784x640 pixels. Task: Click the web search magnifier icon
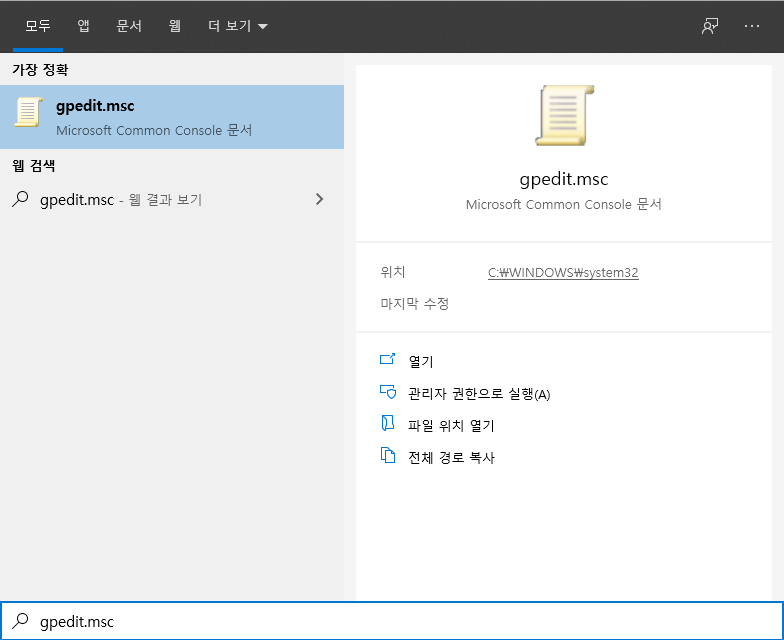click(x=20, y=199)
